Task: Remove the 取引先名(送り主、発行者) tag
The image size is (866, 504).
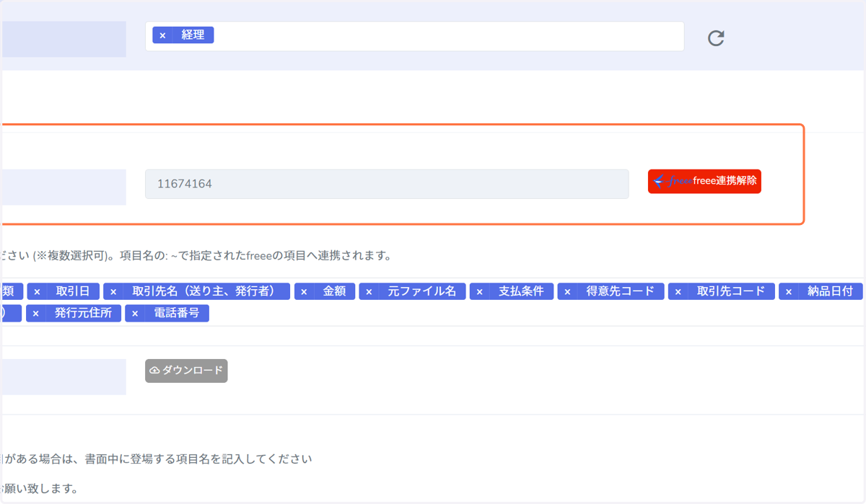Action: [x=113, y=292]
